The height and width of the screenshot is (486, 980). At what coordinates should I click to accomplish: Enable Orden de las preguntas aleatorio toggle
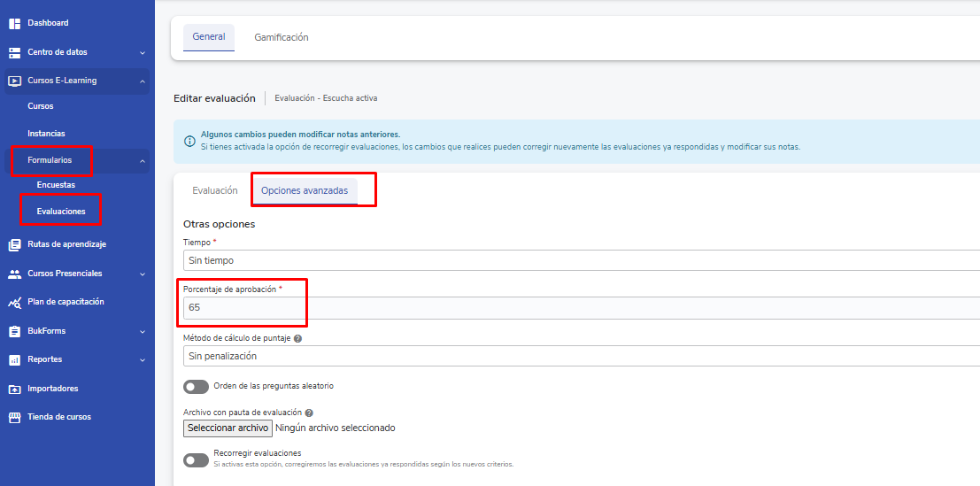[x=196, y=387]
